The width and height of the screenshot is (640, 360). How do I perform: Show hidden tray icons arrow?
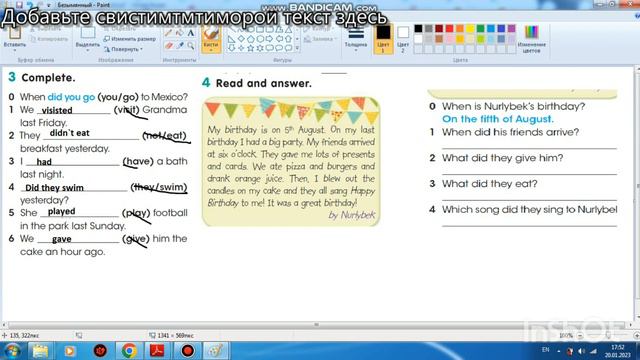[x=559, y=351]
